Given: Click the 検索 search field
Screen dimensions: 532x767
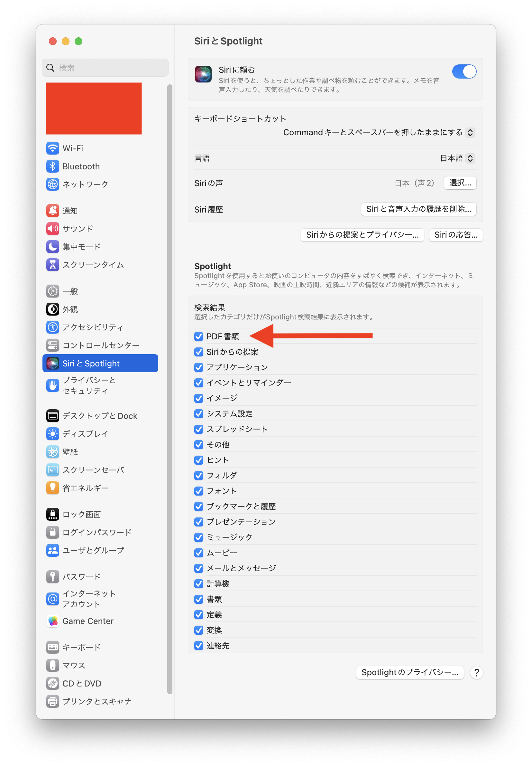Looking at the screenshot, I should [x=105, y=68].
